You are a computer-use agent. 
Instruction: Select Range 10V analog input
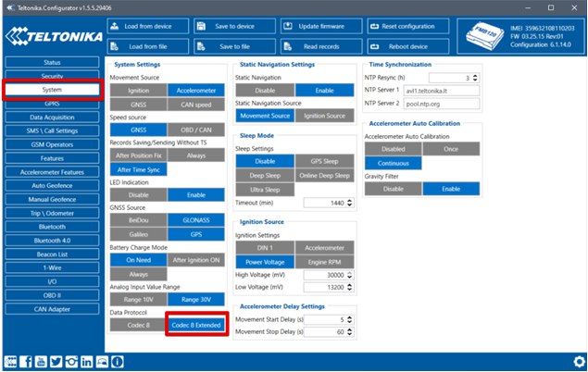[x=138, y=299]
